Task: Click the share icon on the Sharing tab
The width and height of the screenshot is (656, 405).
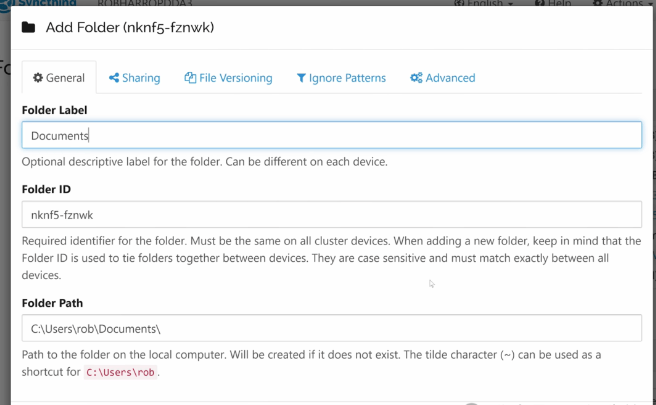Action: point(114,78)
